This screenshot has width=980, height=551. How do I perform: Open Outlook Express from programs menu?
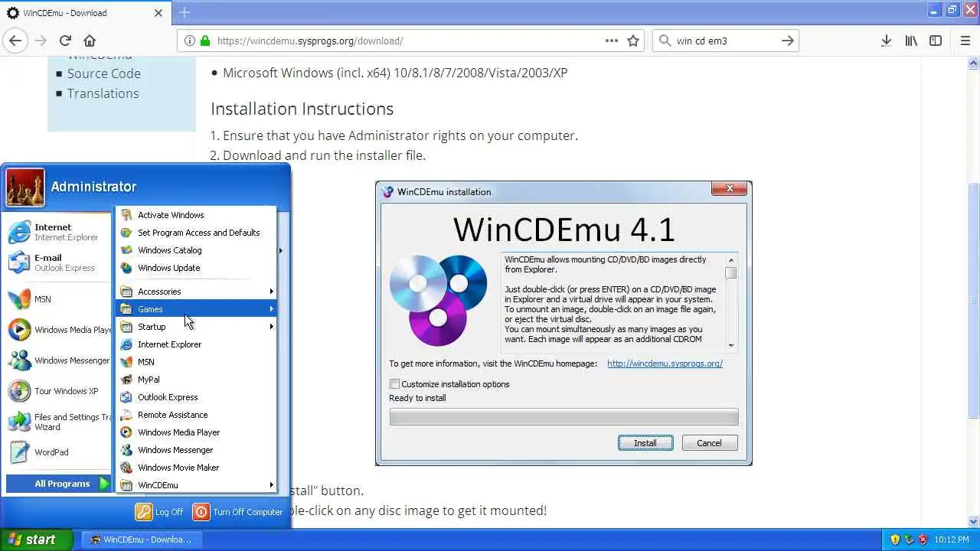pos(197,397)
